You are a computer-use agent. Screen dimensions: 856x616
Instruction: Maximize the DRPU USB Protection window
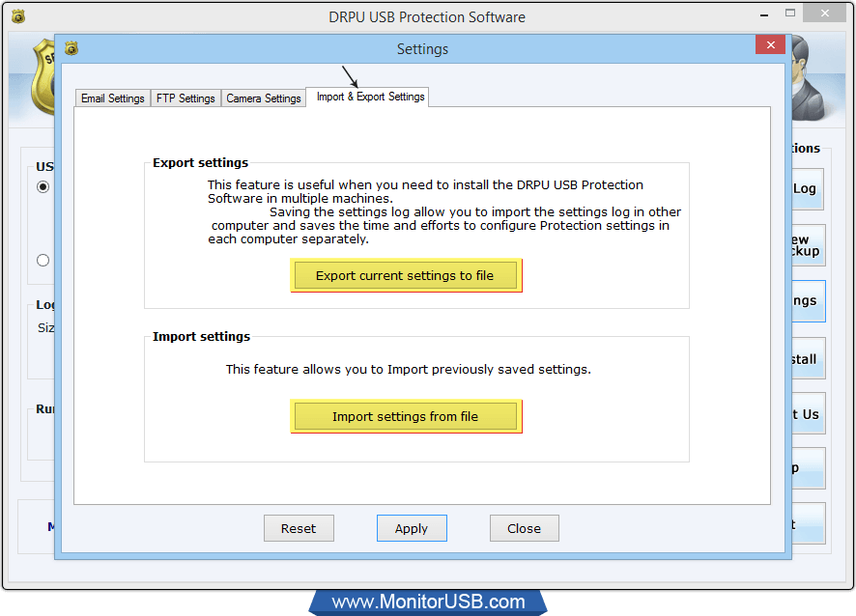click(x=790, y=14)
